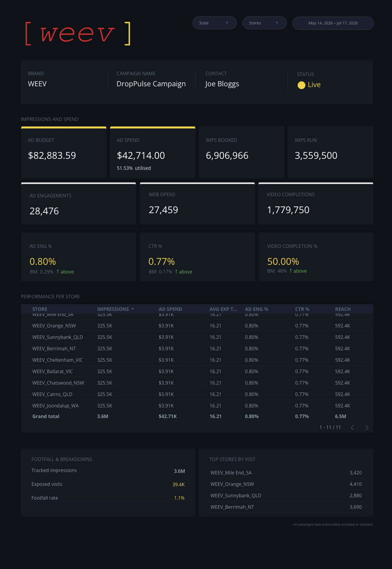The image size is (392, 569).
Task: Click Imps Run value 3,559,500
Action: click(x=316, y=156)
